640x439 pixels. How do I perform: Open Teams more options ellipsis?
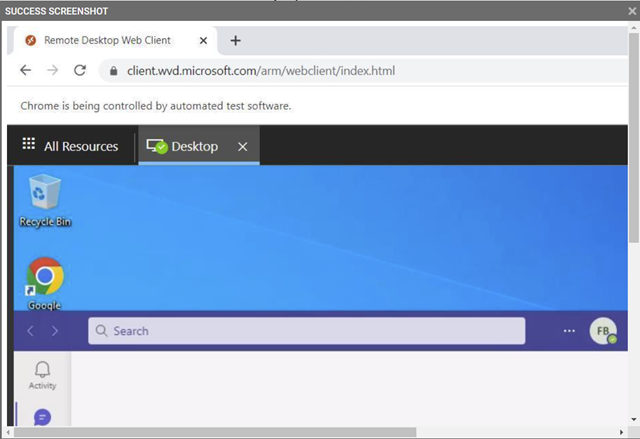(x=569, y=331)
